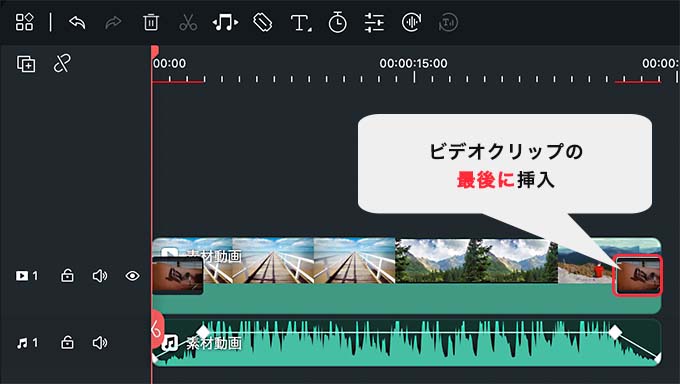Select the tag marker icon
The width and height of the screenshot is (680, 384).
pos(262,22)
